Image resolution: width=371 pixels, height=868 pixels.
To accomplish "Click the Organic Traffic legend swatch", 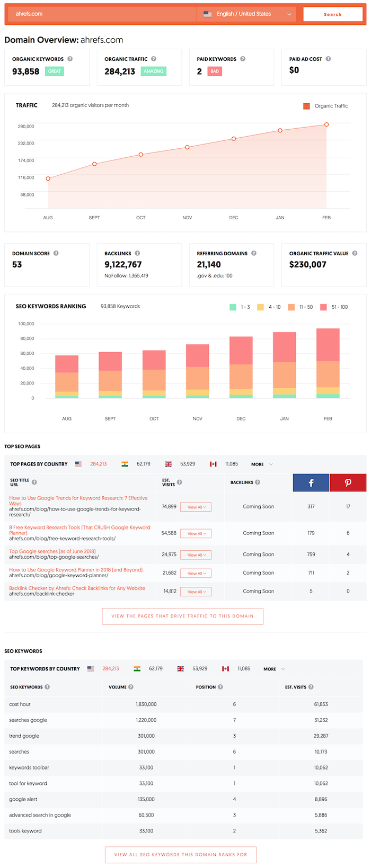I will click(306, 106).
